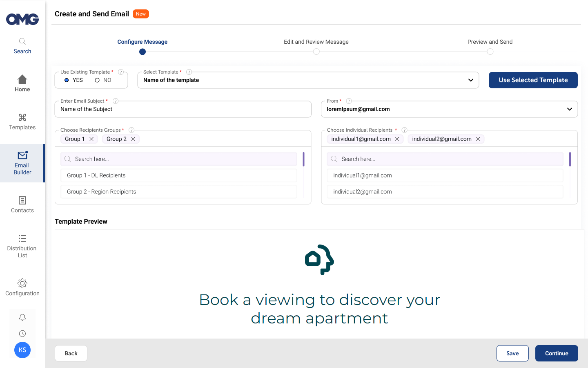Expand the Select Template dropdown
The image size is (588, 368).
470,80
